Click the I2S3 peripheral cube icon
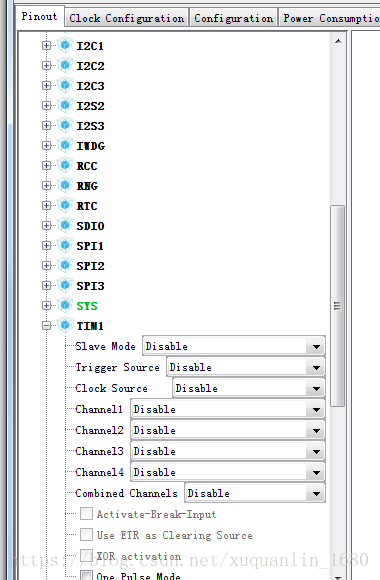Image resolution: width=380 pixels, height=580 pixels. [x=65, y=125]
